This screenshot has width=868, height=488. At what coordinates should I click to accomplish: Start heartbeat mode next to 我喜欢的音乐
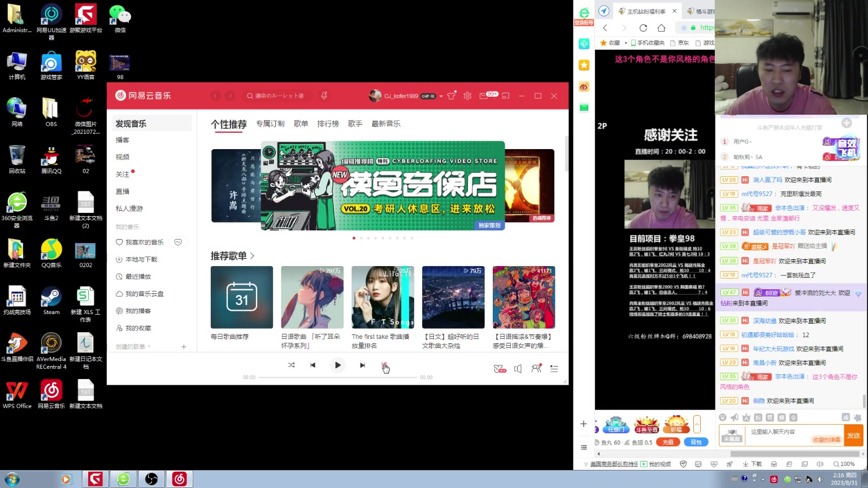click(178, 242)
